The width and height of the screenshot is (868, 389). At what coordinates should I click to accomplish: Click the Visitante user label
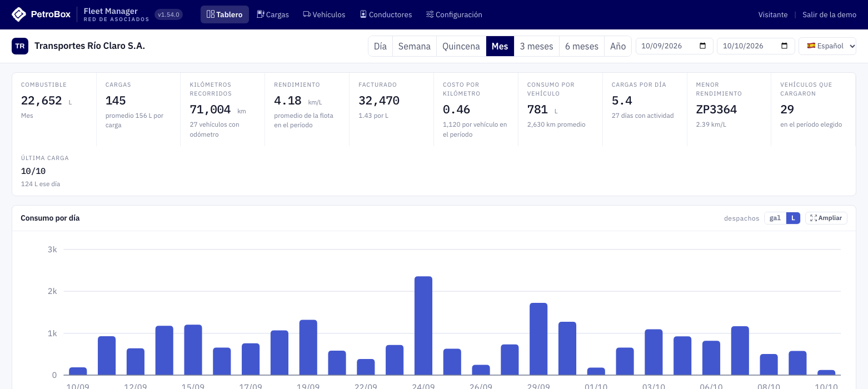[x=773, y=14]
